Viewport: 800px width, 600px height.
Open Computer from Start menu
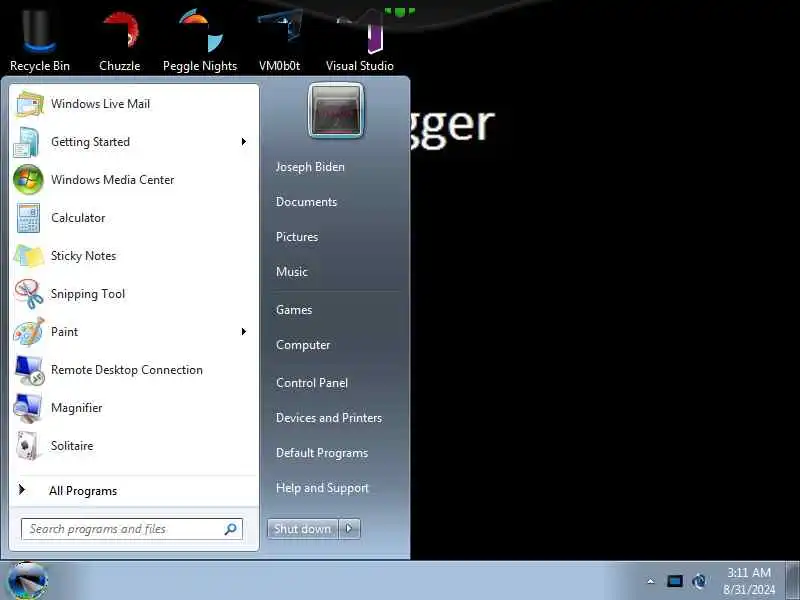303,345
